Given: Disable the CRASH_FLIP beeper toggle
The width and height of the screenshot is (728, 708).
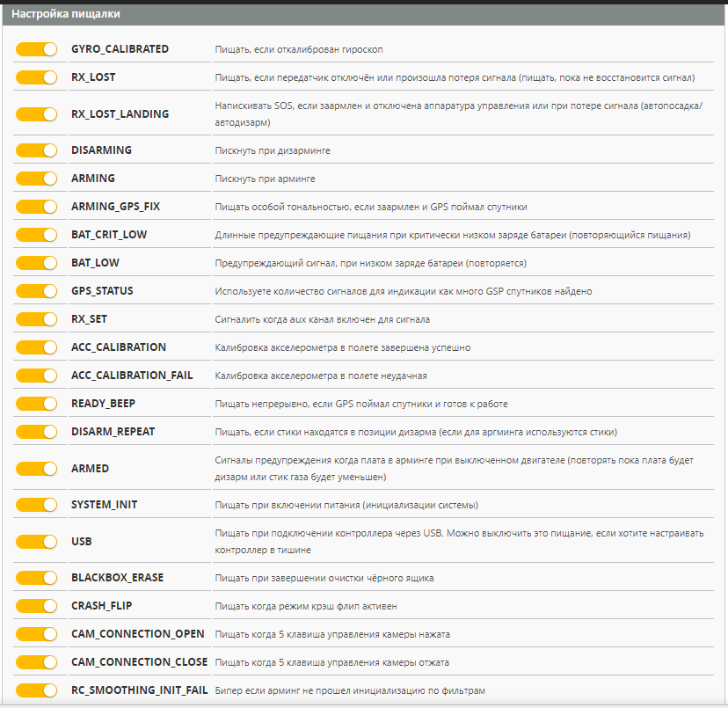Looking at the screenshot, I should click(36, 606).
